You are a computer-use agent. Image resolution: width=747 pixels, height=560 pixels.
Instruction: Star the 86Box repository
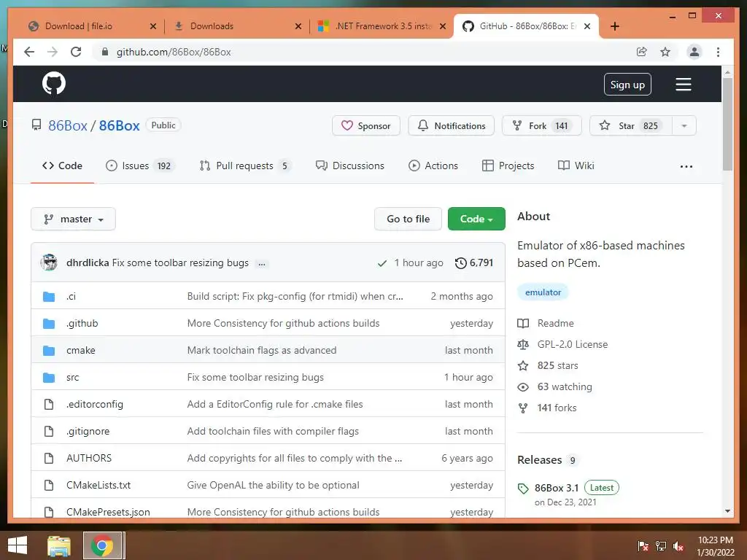tap(631, 126)
